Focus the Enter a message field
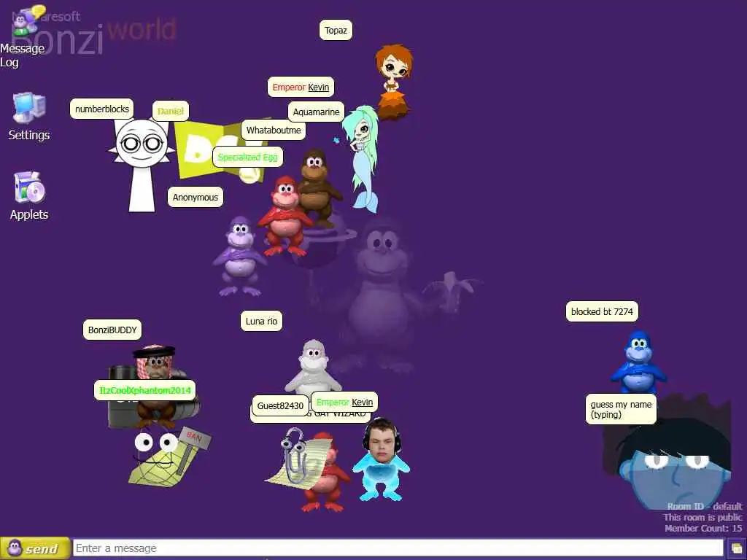This screenshot has height=560, width=747. (398, 548)
